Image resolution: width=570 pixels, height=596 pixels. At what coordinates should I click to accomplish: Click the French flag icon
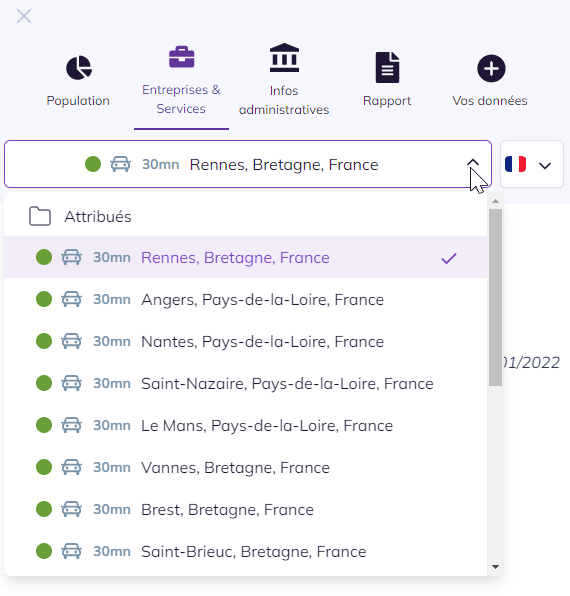click(515, 164)
